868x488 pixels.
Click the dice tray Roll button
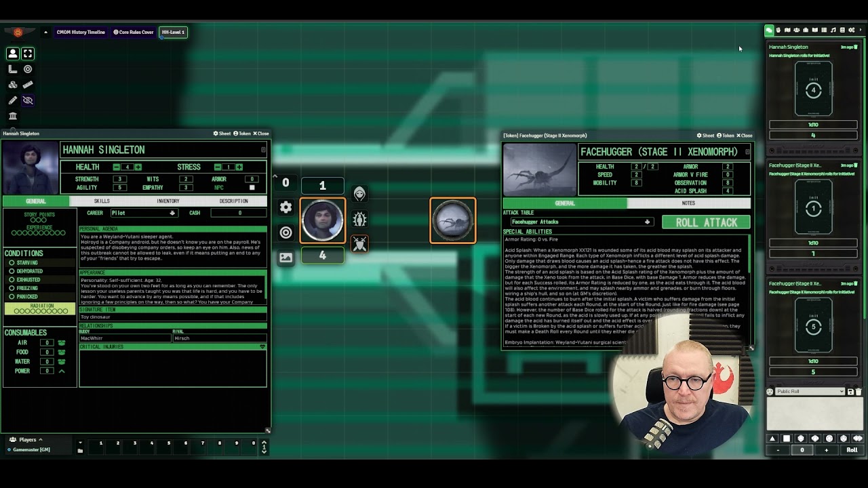(x=852, y=450)
